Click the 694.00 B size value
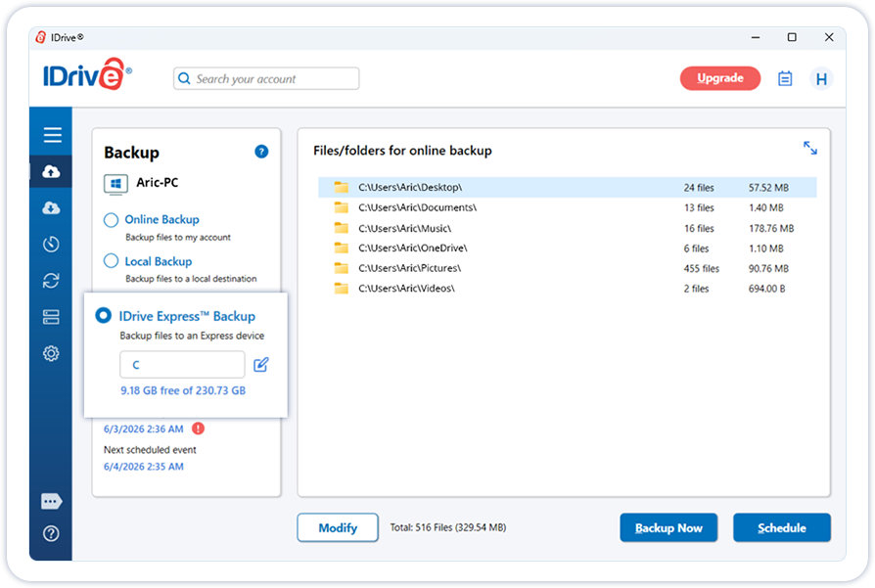The height and width of the screenshot is (588, 875). click(766, 289)
